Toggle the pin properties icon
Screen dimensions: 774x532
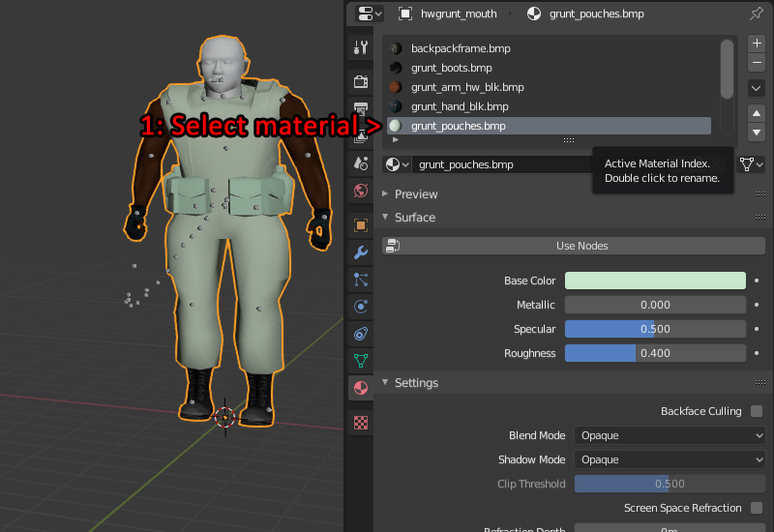756,14
